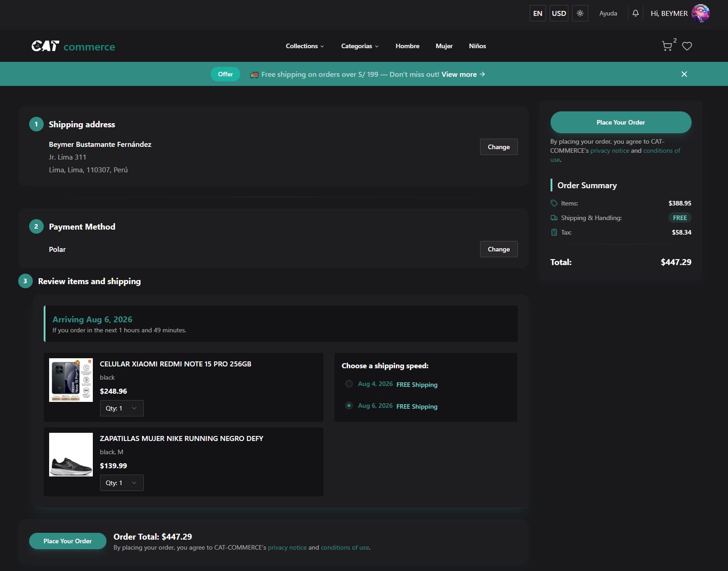Click the Order Total: $447.29 text

point(153,536)
